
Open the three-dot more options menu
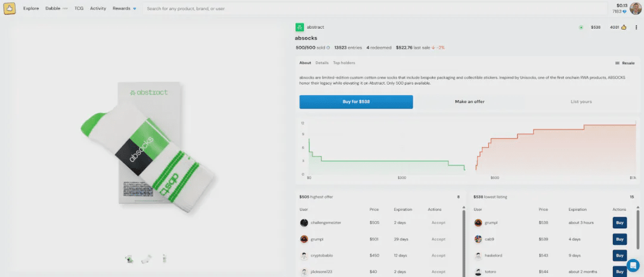636,27
